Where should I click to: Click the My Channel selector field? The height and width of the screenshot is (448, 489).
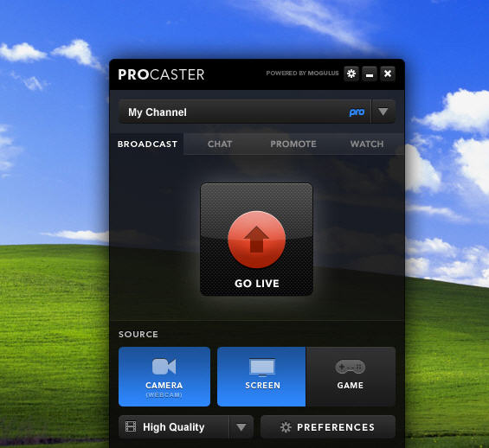[245, 112]
